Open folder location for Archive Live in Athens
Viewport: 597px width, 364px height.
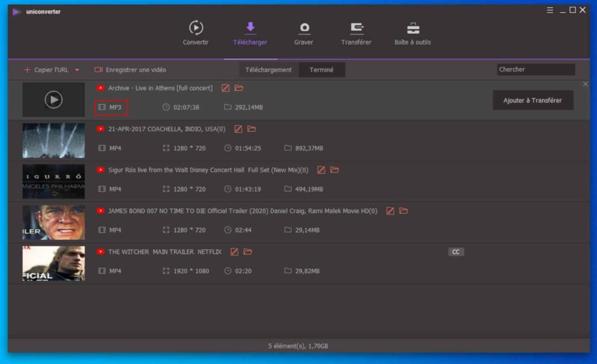(x=238, y=89)
